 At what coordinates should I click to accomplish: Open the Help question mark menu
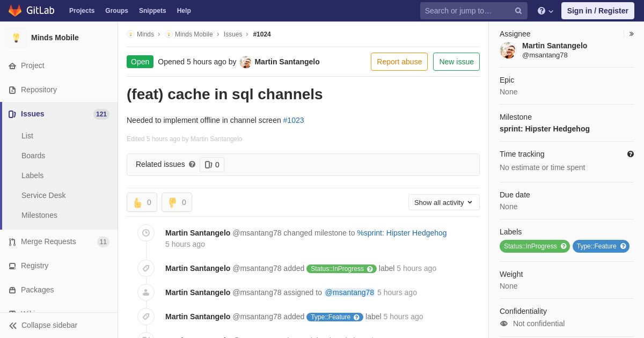click(545, 11)
